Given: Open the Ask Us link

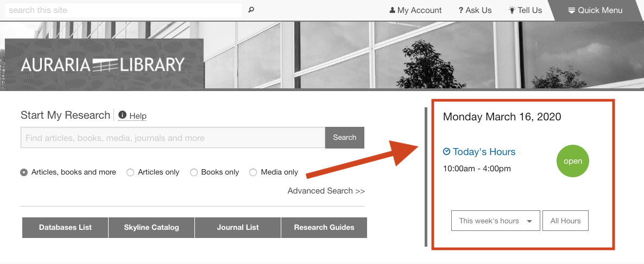Looking at the screenshot, I should (475, 10).
